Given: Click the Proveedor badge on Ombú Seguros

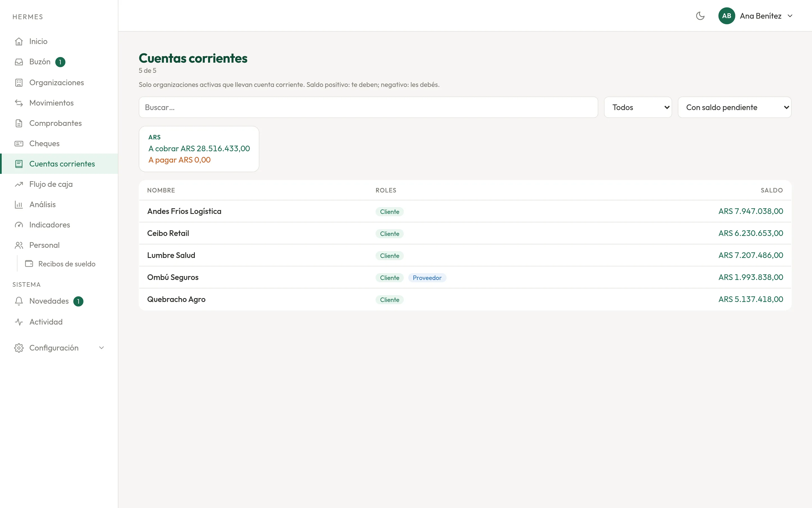Looking at the screenshot, I should pos(427,278).
